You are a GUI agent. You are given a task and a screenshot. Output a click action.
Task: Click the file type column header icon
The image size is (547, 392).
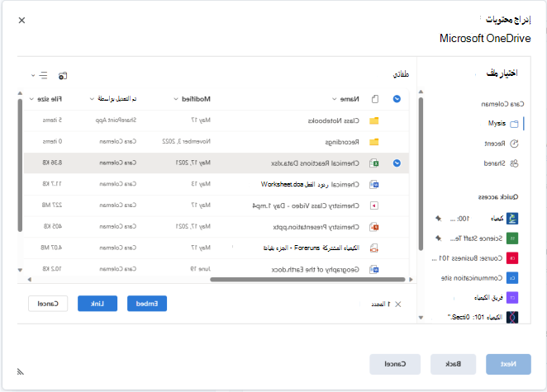375,99
